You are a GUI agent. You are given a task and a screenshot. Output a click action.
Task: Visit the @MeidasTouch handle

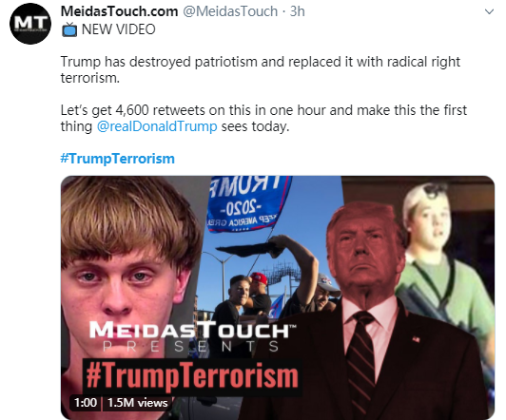coord(230,11)
